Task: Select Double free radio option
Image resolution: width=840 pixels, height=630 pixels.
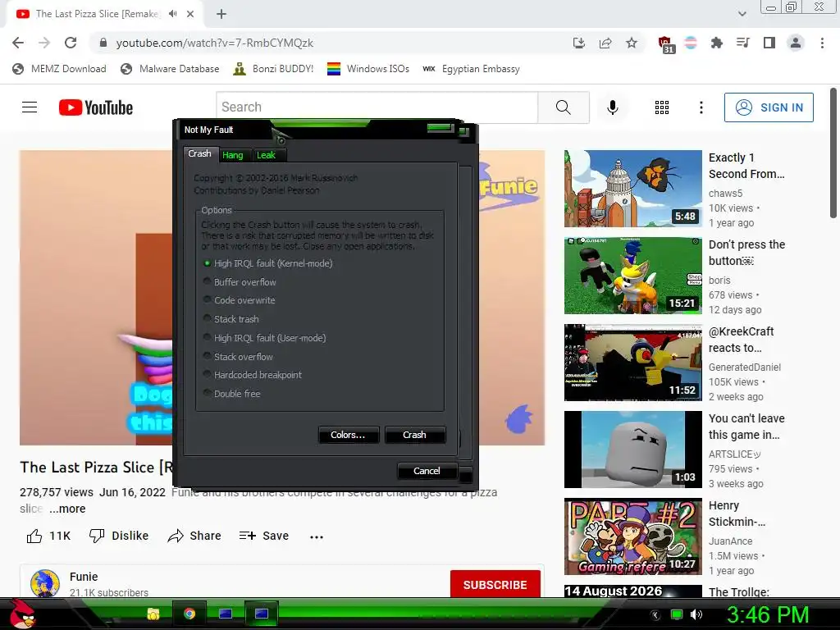Action: [x=232, y=394]
